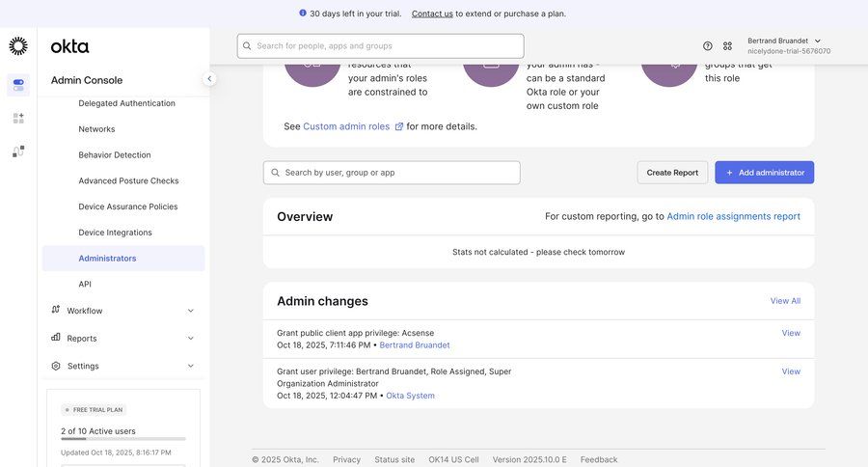
Task: Click the Add administrator button
Action: (765, 173)
